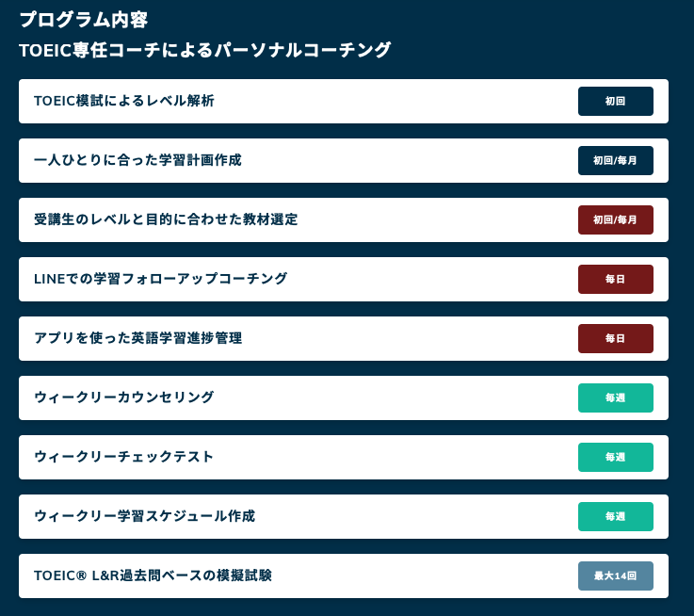The image size is (694, 616).
Task: Click the TOEIC専任コーチによるパーソナルコーチング subtitle
Action: point(204,50)
